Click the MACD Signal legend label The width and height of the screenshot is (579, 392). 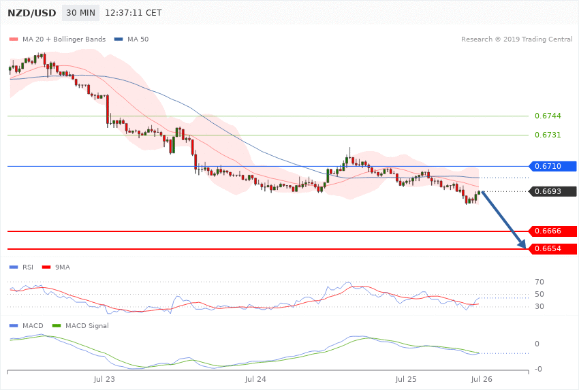pyautogui.click(x=87, y=325)
